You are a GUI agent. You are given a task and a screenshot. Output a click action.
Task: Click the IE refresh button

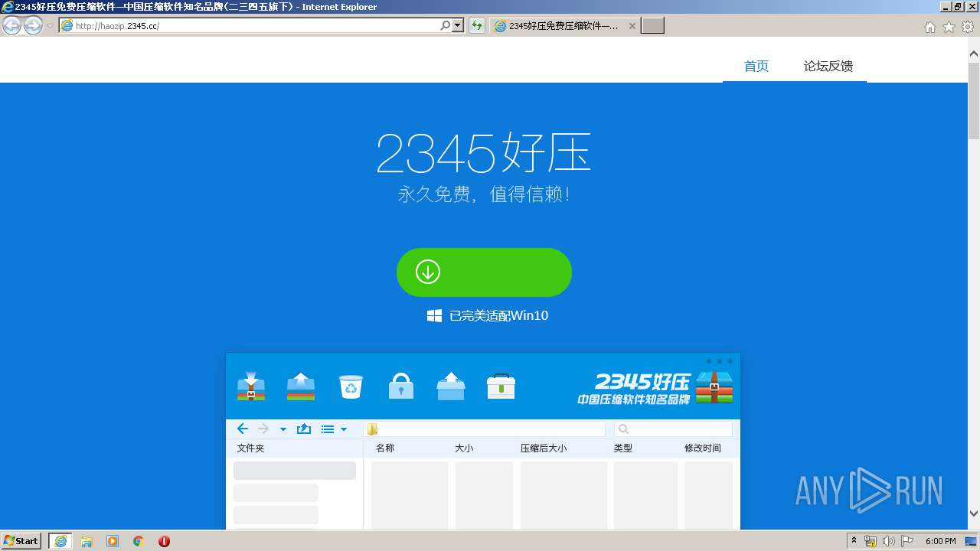[477, 25]
